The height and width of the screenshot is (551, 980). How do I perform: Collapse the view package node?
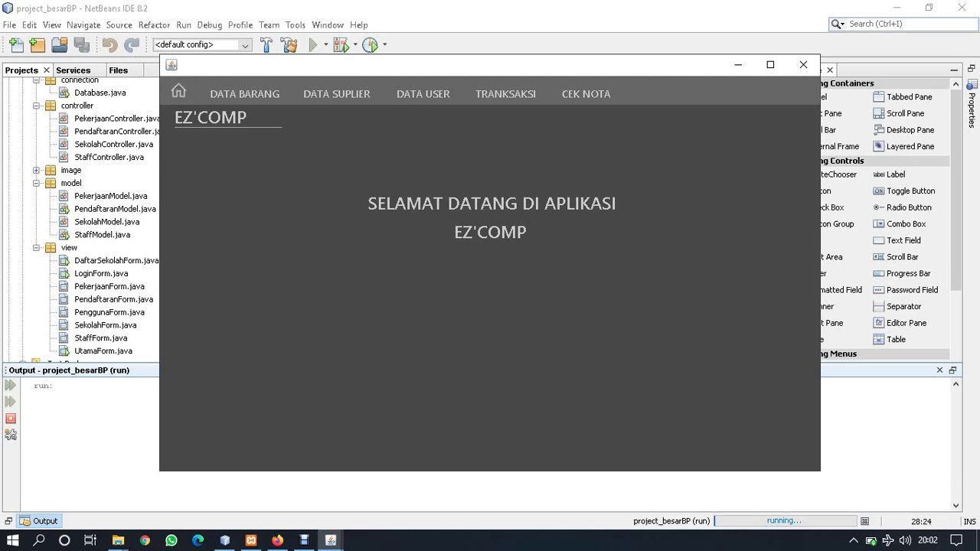coord(36,248)
